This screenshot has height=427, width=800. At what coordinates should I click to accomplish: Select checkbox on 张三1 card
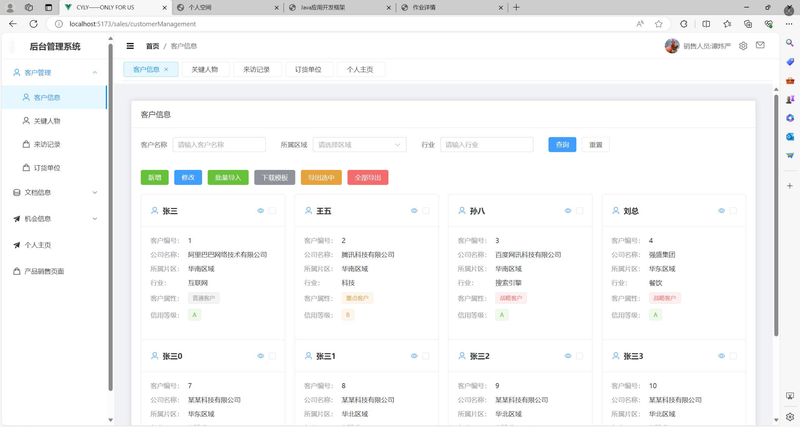[x=426, y=356]
